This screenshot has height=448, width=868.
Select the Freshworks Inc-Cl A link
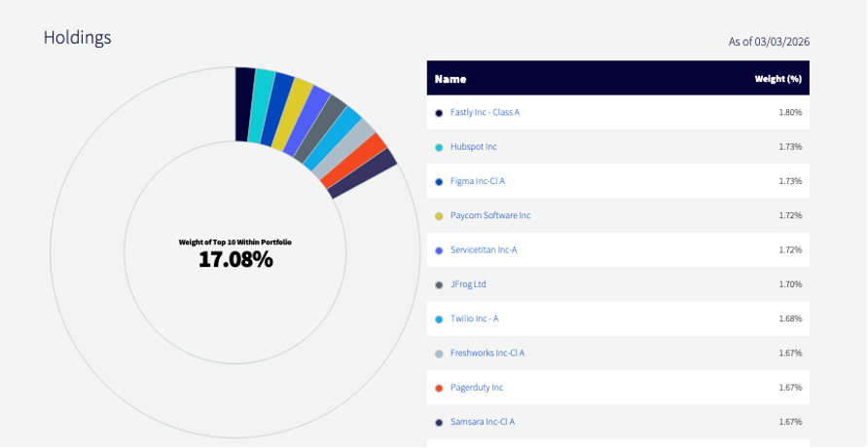tap(487, 353)
